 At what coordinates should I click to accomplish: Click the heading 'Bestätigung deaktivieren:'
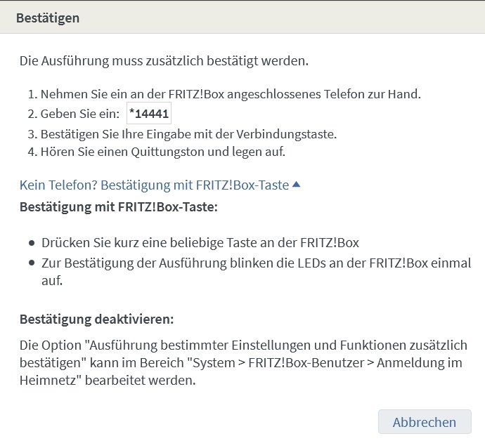(96, 319)
